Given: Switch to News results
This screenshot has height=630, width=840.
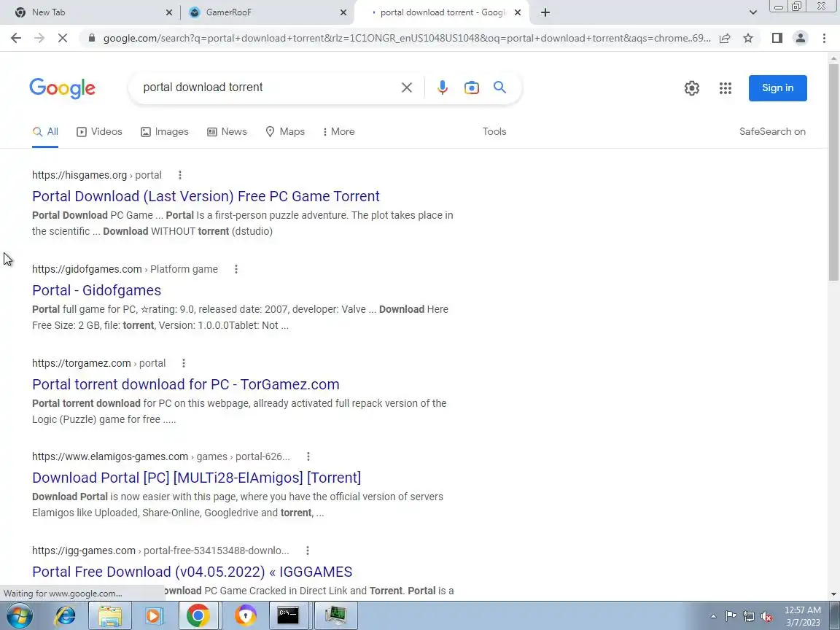Looking at the screenshot, I should pos(227,132).
